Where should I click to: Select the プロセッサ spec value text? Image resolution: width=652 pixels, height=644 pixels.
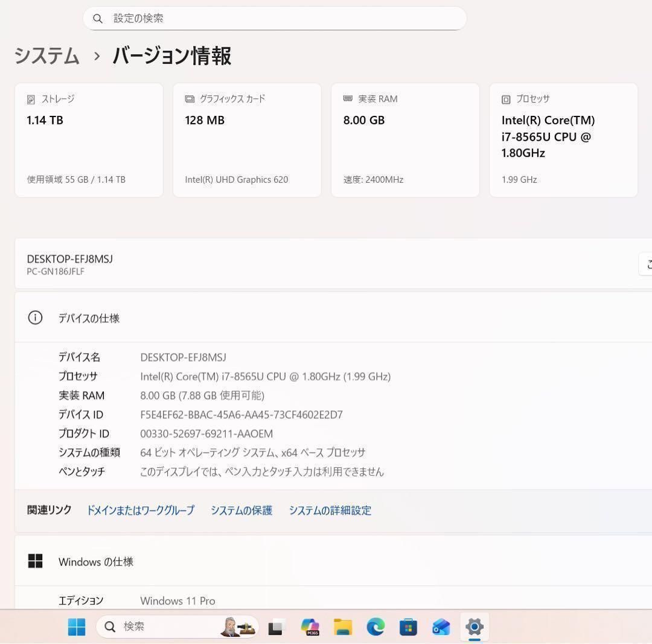265,377
